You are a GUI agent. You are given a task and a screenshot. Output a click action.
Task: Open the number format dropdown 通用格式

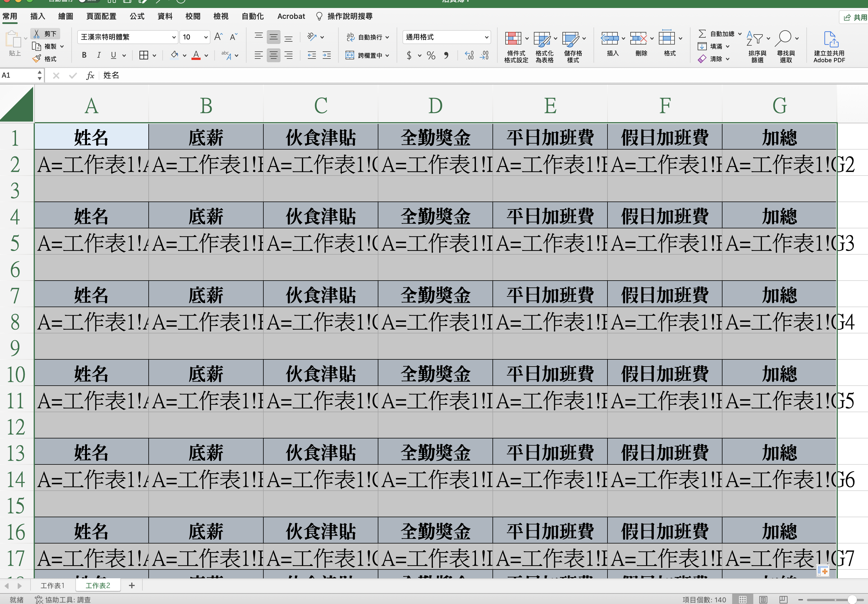coord(486,37)
